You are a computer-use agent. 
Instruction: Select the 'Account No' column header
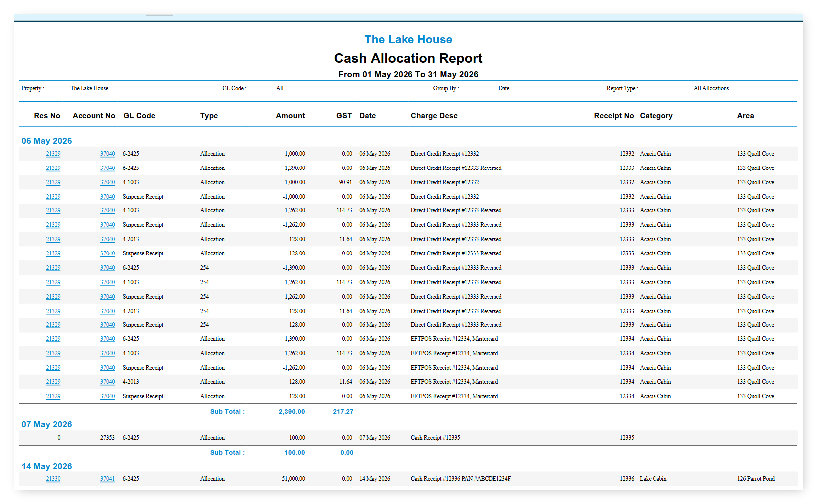coord(94,116)
